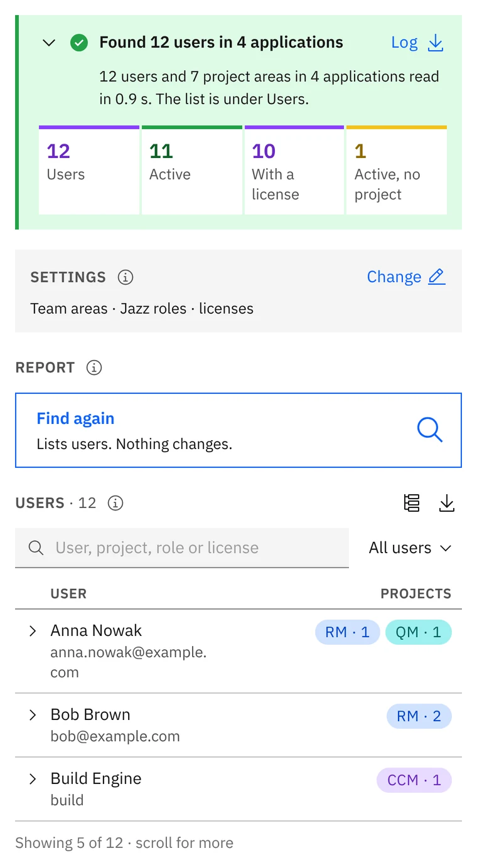Select the 11 Active stat card
Screen dimensions: 477x868
coord(192,170)
